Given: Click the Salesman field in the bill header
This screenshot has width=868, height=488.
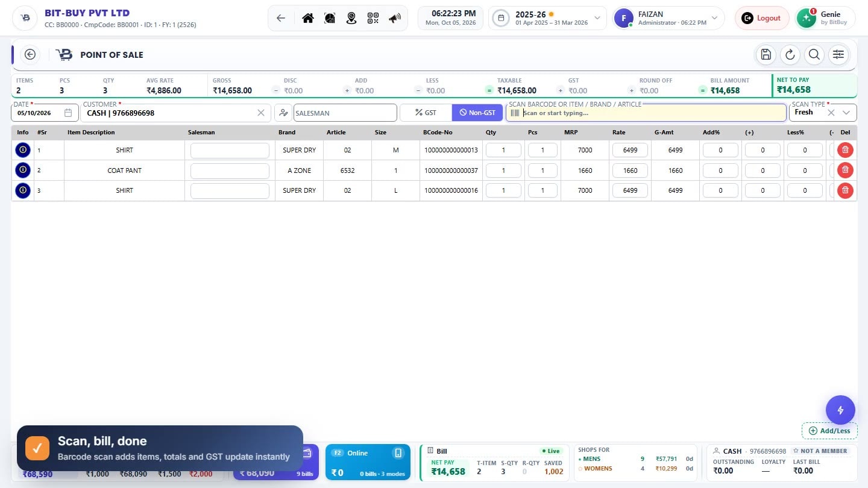Looking at the screenshot, I should [345, 113].
